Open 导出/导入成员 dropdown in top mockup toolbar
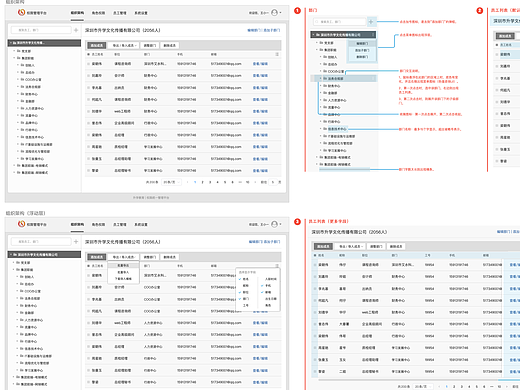 coord(123,45)
